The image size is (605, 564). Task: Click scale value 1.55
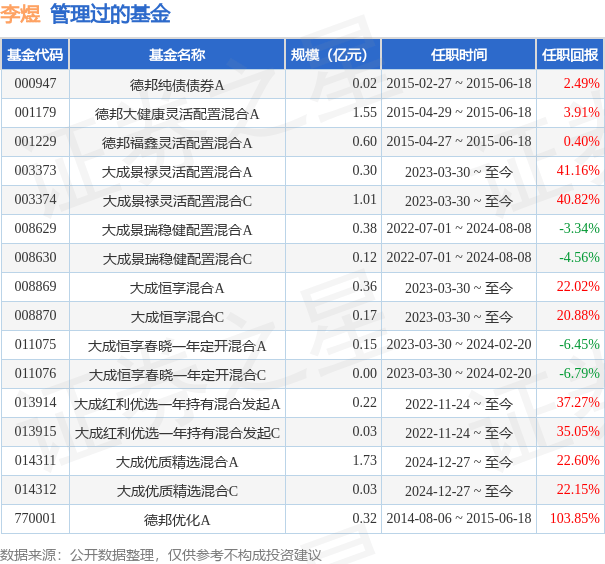[364, 112]
